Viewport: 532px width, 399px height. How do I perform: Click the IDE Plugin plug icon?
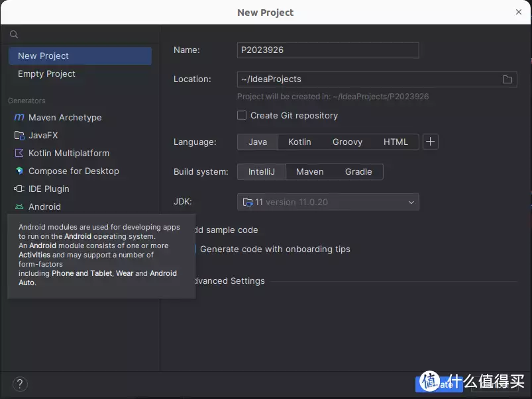pyautogui.click(x=19, y=189)
